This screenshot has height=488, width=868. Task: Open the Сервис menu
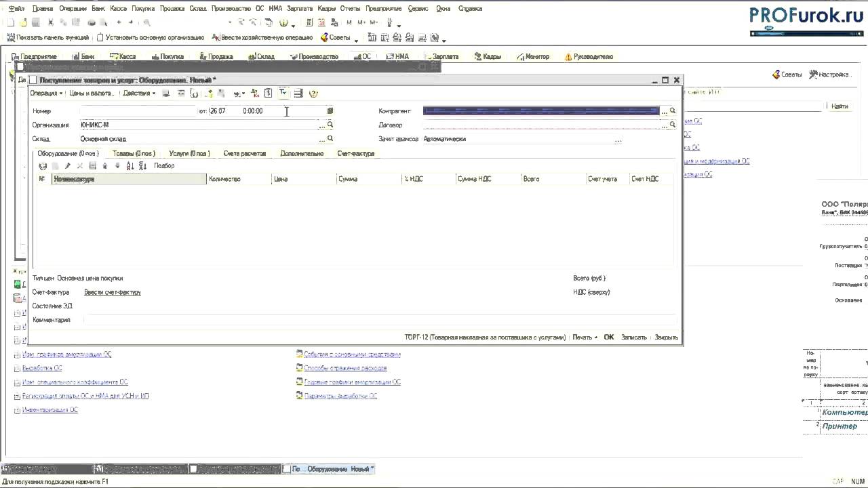coord(418,9)
